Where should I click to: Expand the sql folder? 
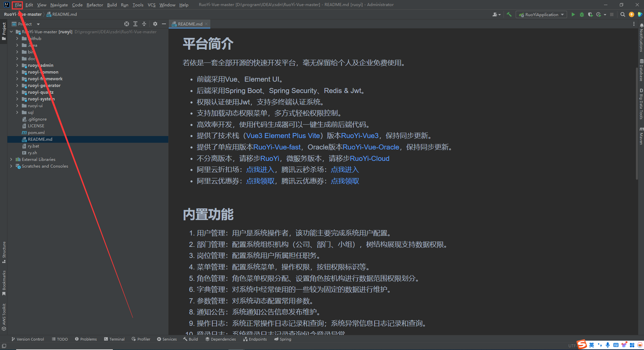point(17,112)
